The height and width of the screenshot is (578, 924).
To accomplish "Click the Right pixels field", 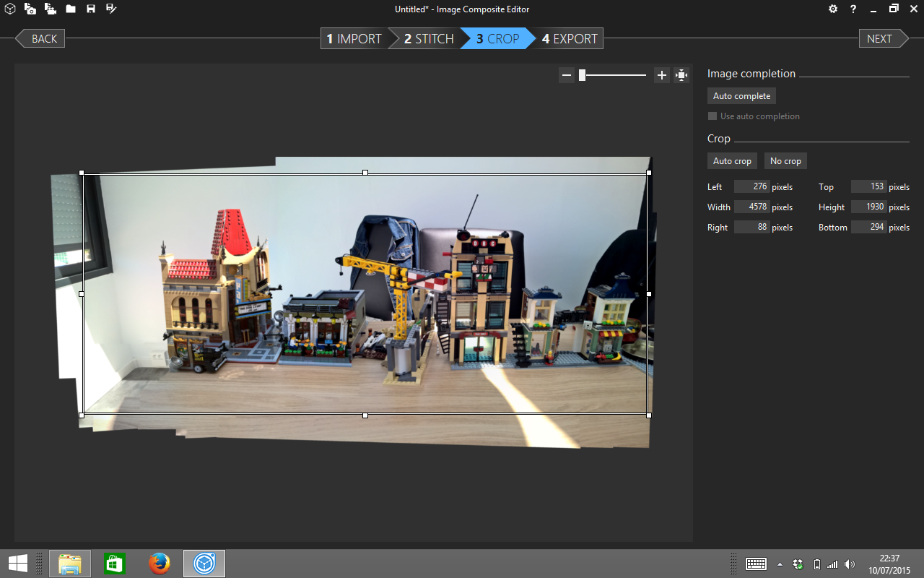I will (751, 227).
